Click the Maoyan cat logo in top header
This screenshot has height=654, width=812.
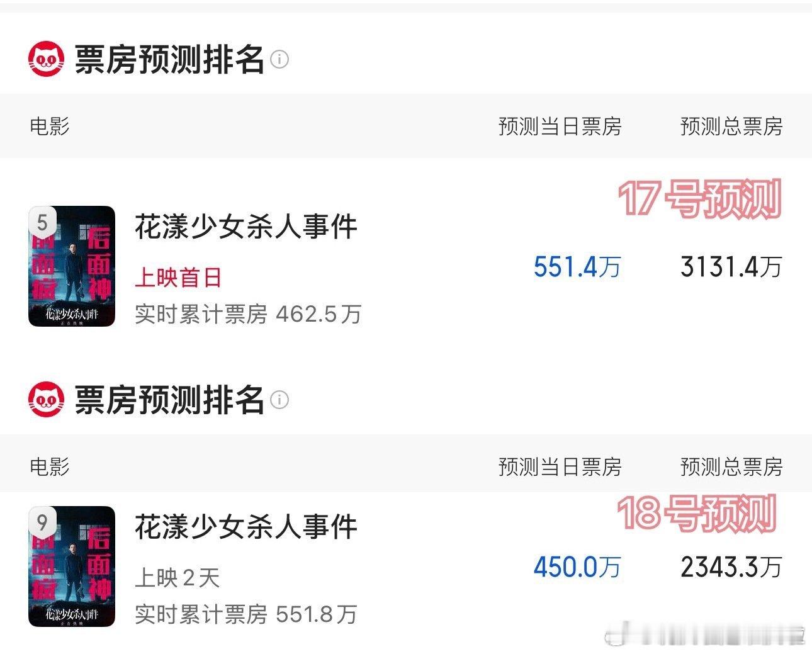click(47, 59)
